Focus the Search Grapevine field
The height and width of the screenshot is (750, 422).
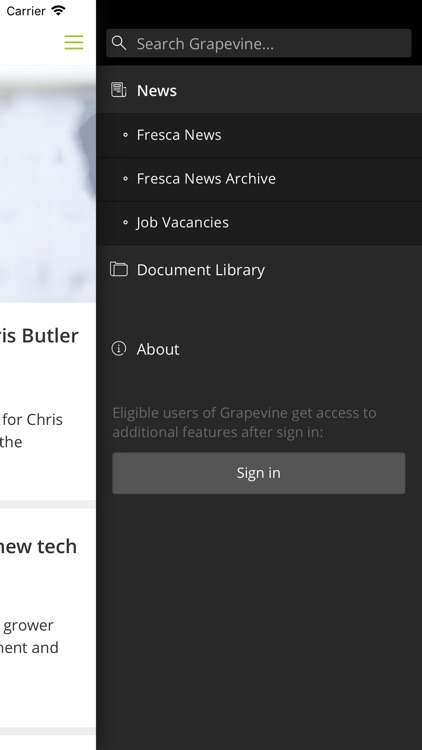[x=259, y=43]
